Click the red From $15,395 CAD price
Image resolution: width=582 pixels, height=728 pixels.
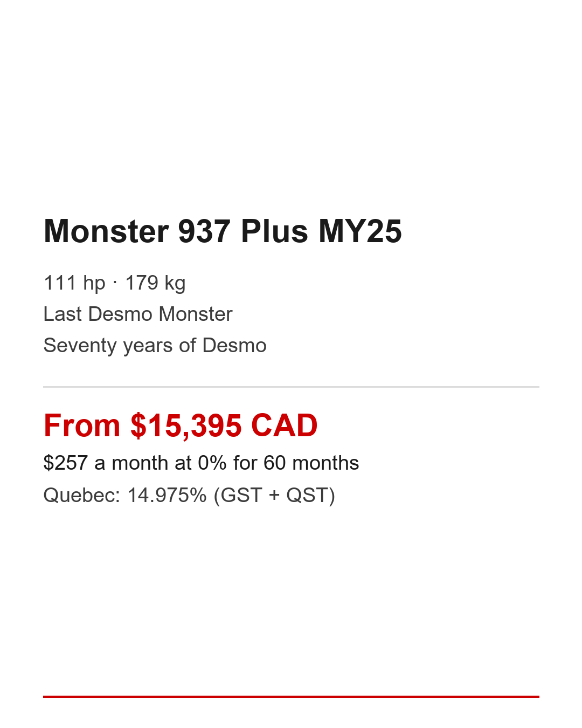pyautogui.click(x=181, y=425)
